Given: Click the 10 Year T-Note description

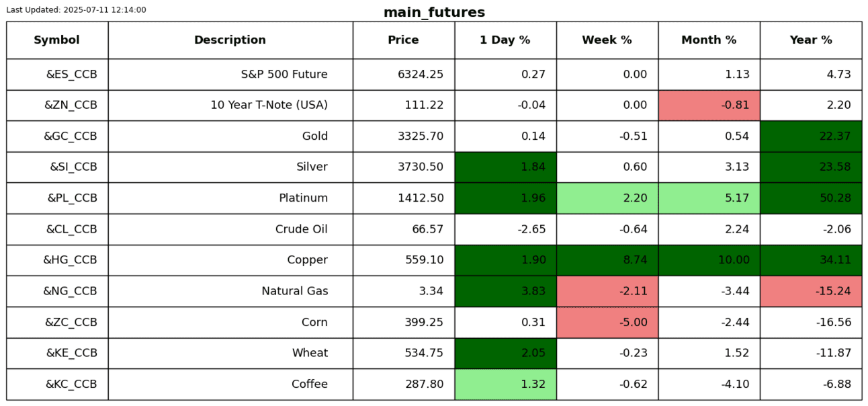Looking at the screenshot, I should [x=269, y=106].
